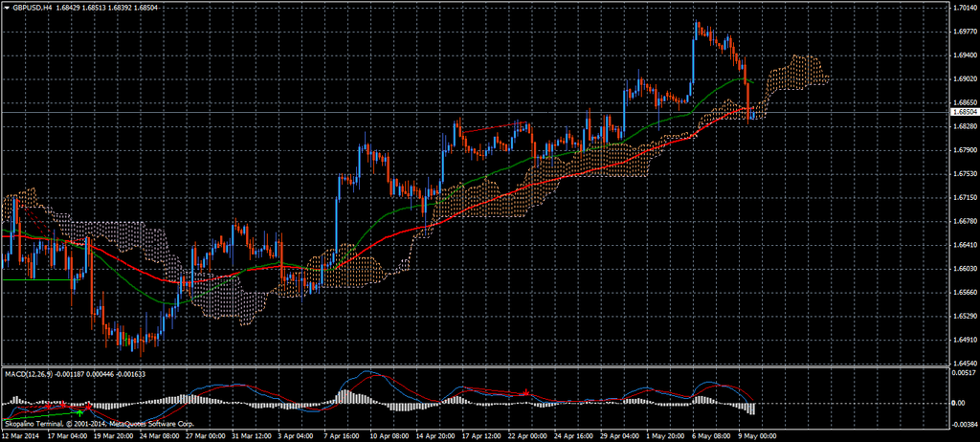Click the 0.00517 MACD scale label
Screen dimensions: 980x442
coord(963,373)
